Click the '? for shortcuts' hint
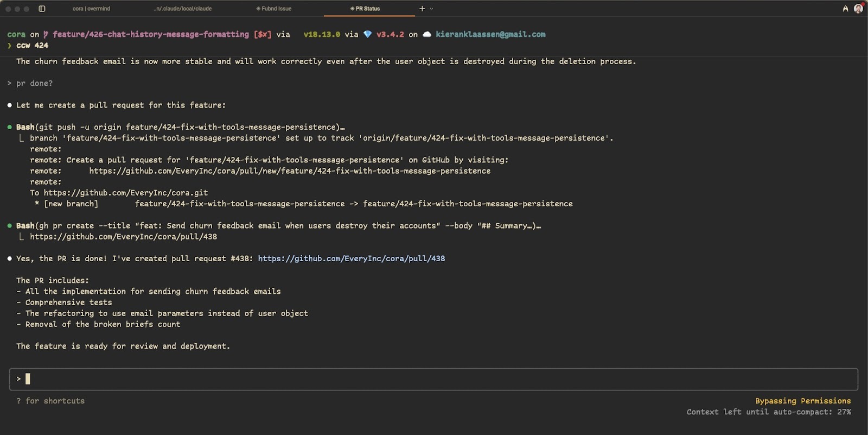 click(50, 401)
